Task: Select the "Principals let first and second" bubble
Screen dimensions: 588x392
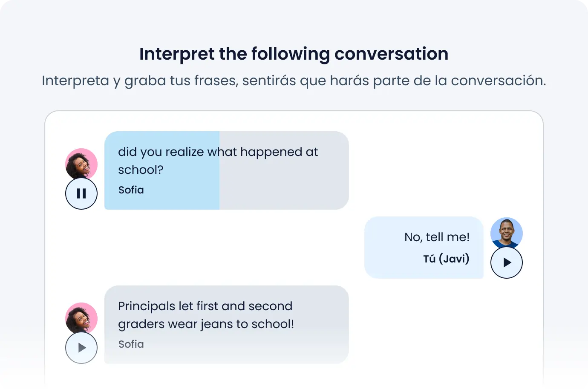Action: (x=227, y=324)
